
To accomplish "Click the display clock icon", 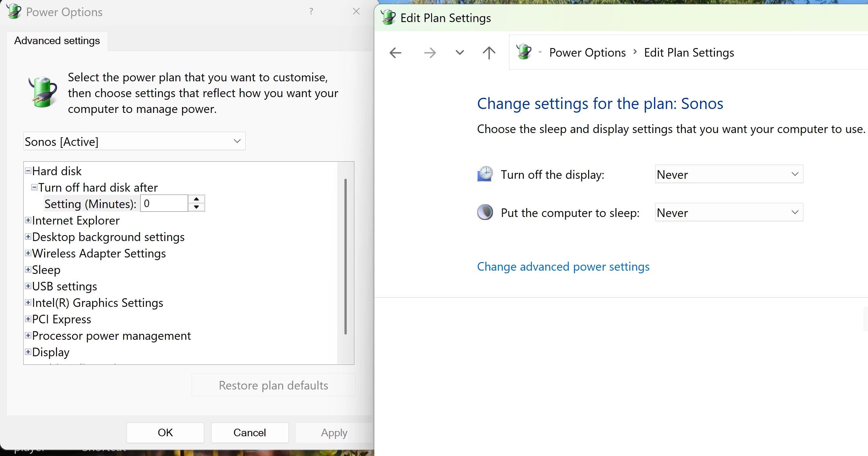I will pos(485,174).
